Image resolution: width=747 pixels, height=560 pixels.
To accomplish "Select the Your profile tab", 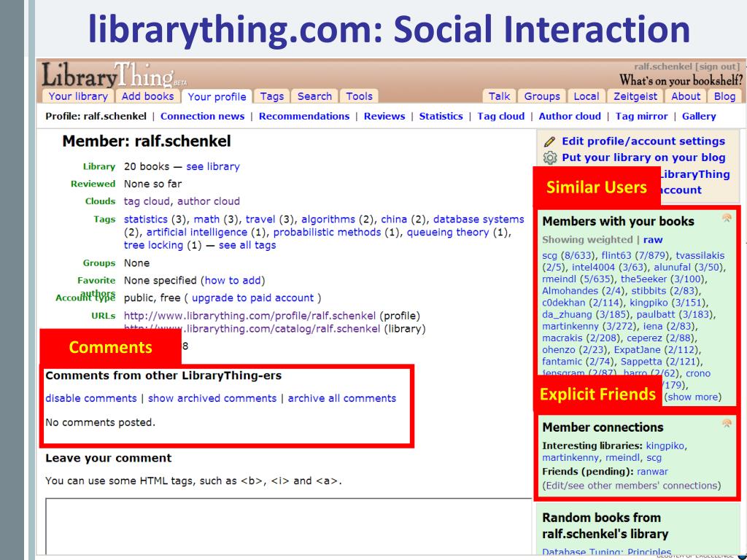I will pyautogui.click(x=217, y=97).
